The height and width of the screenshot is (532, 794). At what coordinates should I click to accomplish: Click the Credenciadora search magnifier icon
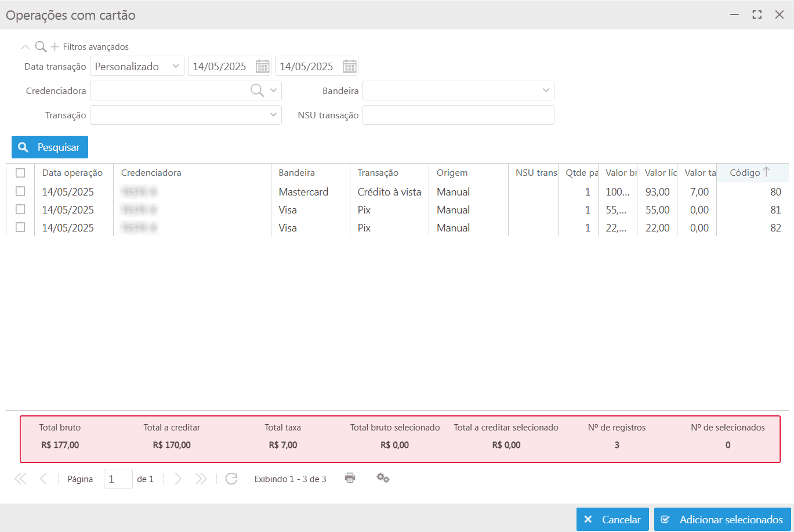(256, 91)
